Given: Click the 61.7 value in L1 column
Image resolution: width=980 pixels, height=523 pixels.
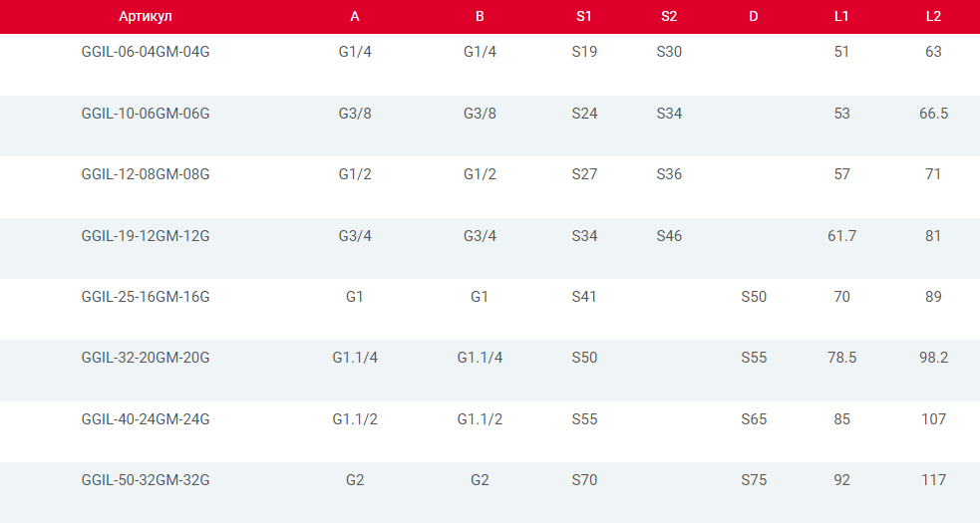Looking at the screenshot, I should (x=841, y=236).
